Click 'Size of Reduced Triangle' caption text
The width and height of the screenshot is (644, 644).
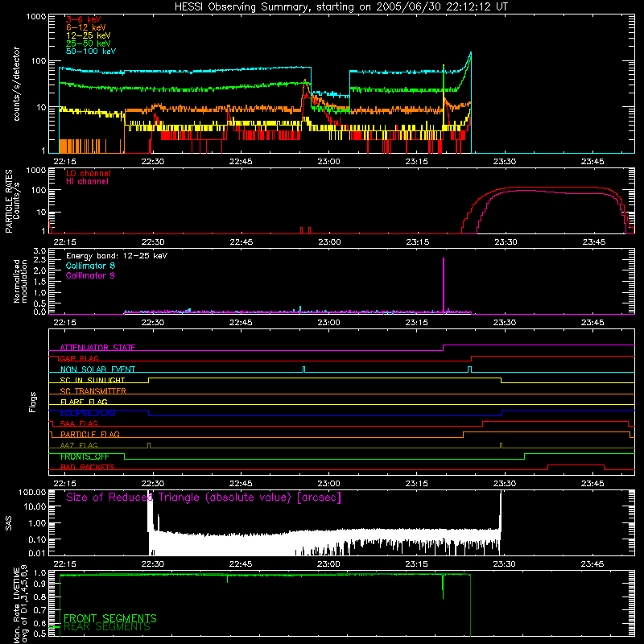(204, 497)
